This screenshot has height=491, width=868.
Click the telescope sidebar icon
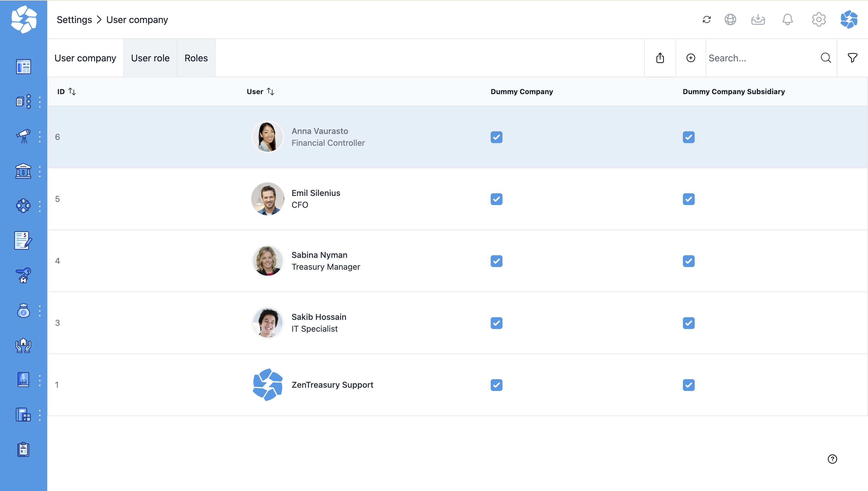23,136
